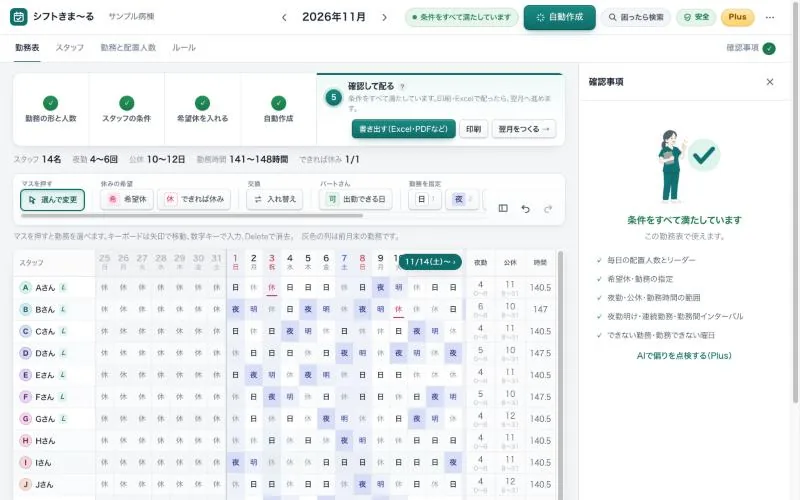Click the 書き出す (Excel・PDFなど) button
The image size is (800, 500).
coord(404,129)
